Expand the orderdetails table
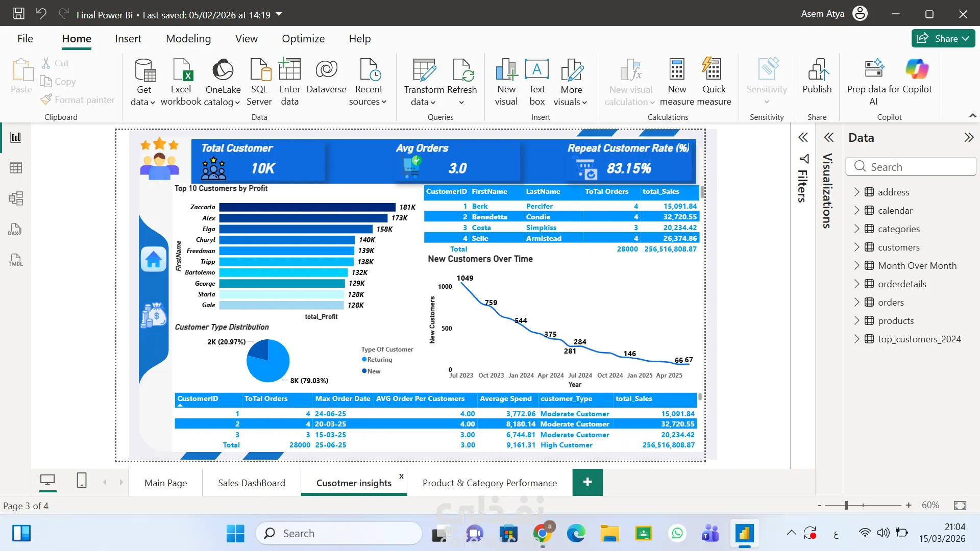 857,284
